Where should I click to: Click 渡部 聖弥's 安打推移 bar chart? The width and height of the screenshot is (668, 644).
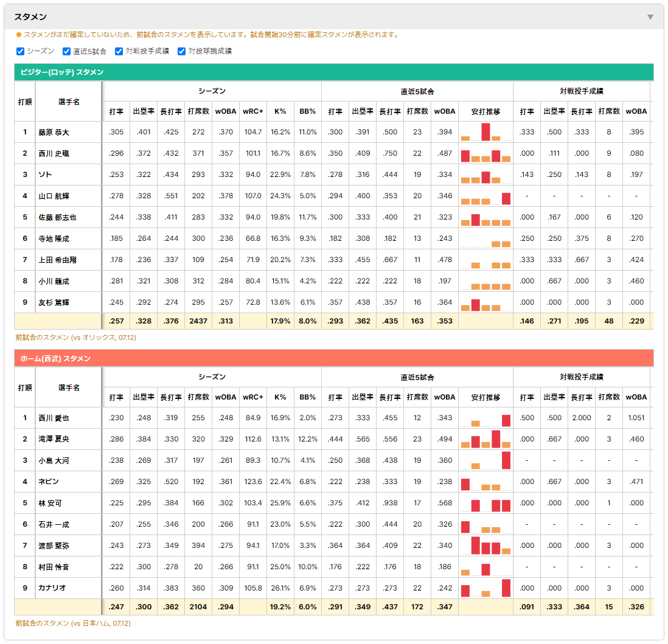(485, 545)
